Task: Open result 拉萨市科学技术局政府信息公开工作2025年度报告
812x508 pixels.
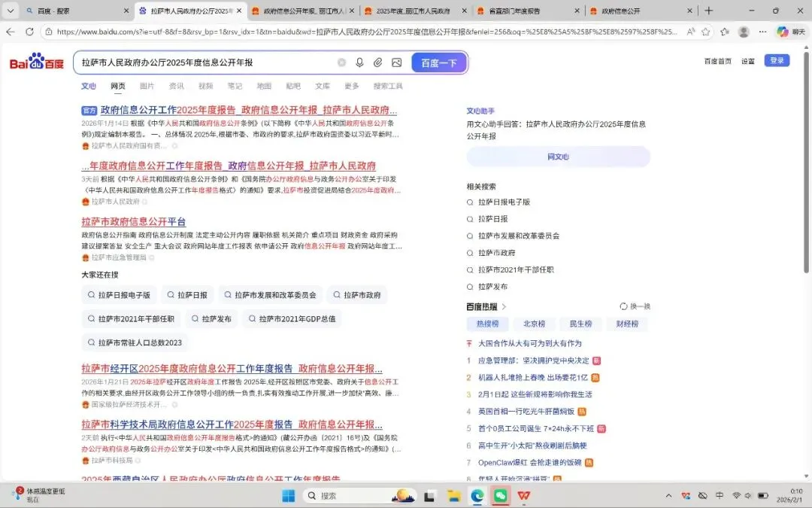Action: pyautogui.click(x=232, y=424)
